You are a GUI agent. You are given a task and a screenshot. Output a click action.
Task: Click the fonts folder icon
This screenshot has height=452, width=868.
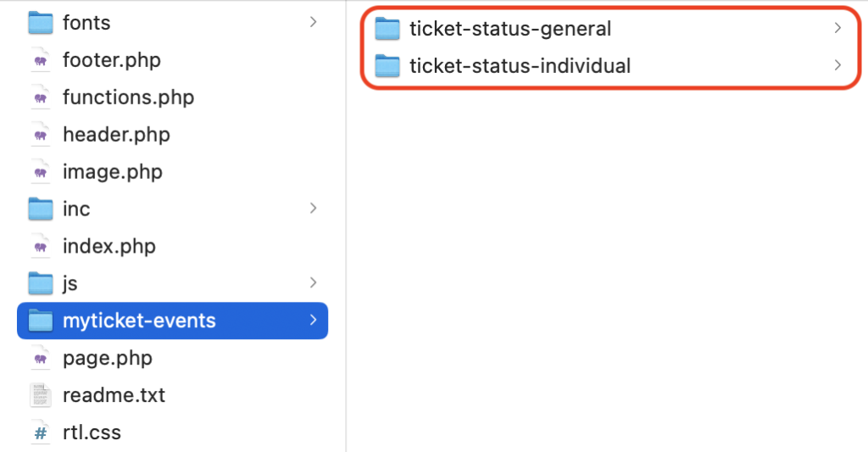tap(41, 23)
